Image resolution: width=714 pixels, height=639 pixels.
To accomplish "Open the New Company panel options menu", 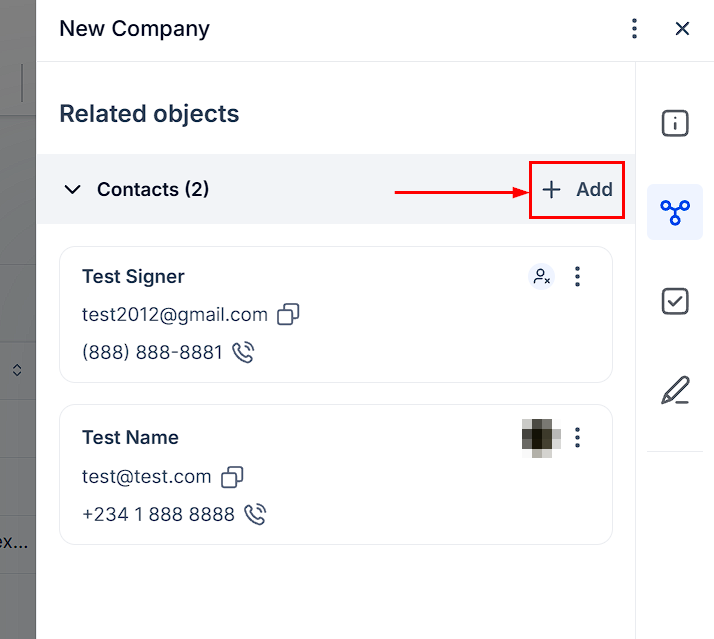I will coord(634,29).
